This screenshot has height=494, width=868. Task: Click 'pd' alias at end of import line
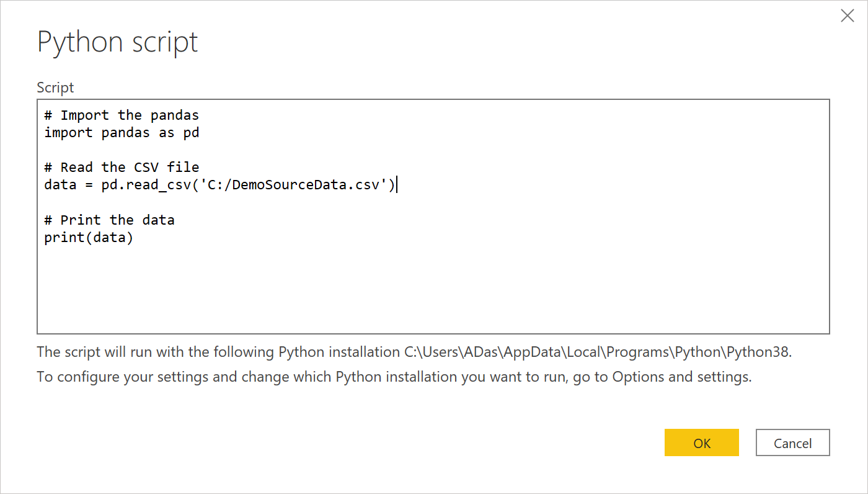[x=191, y=133]
